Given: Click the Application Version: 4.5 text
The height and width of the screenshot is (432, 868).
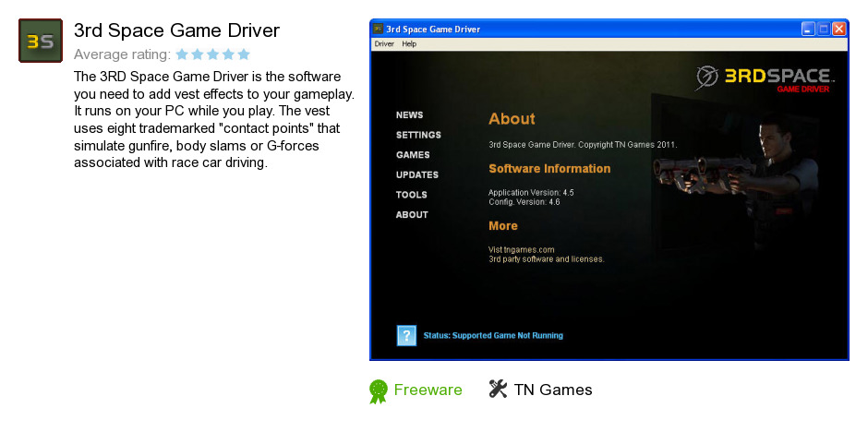Looking at the screenshot, I should (x=531, y=193).
